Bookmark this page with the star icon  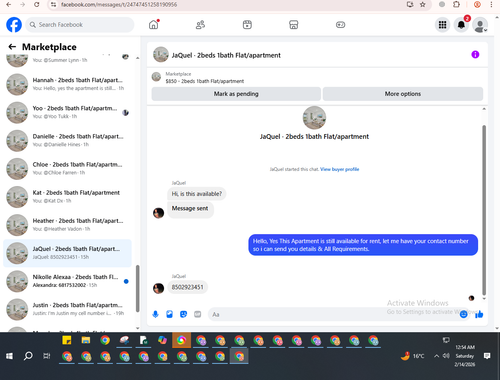click(423, 5)
